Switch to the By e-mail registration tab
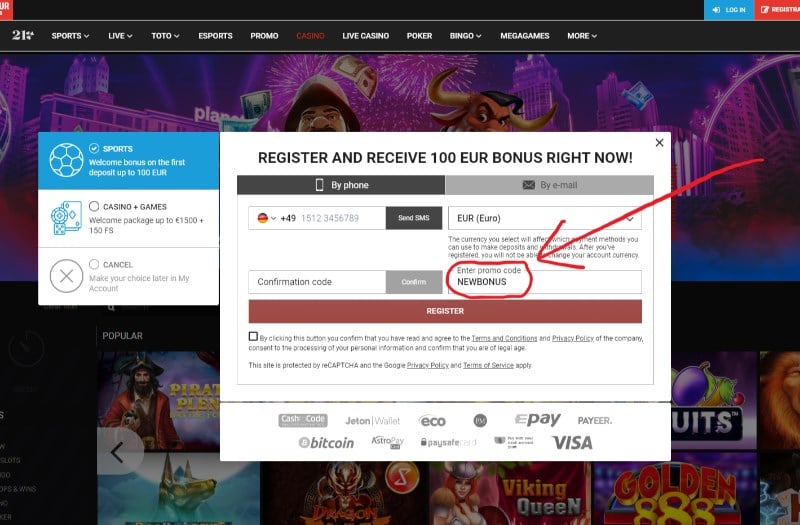The height and width of the screenshot is (525, 800). pyautogui.click(x=549, y=185)
